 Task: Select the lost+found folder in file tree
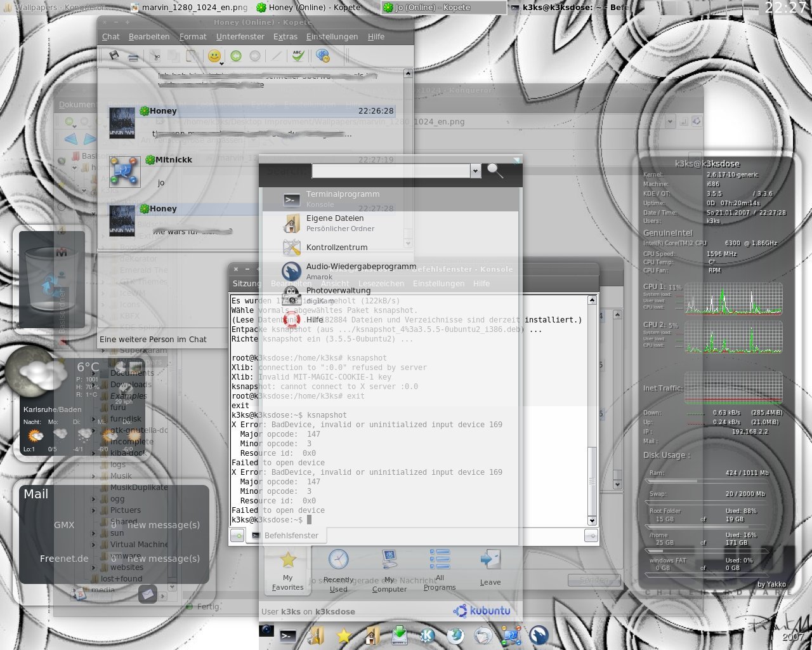point(121,579)
